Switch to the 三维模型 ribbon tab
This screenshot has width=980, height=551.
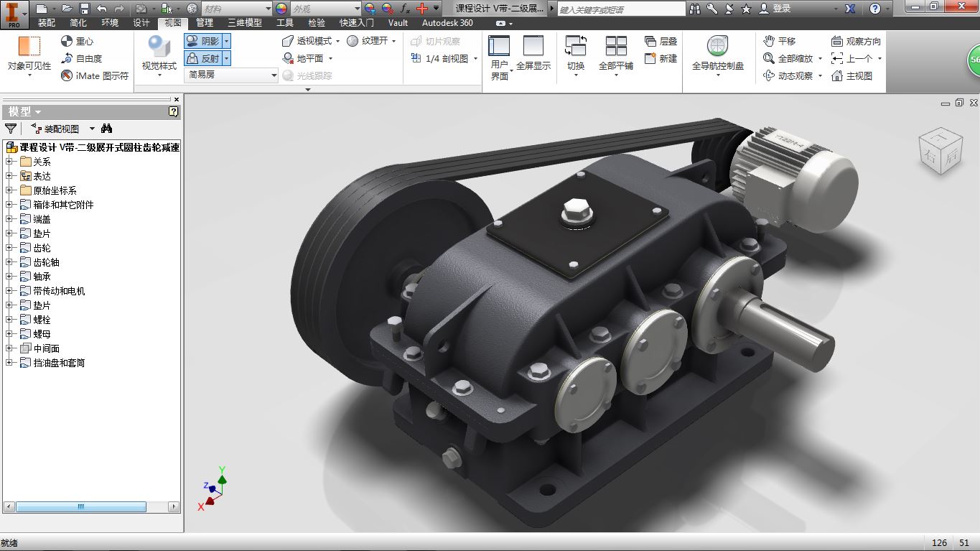click(x=244, y=23)
